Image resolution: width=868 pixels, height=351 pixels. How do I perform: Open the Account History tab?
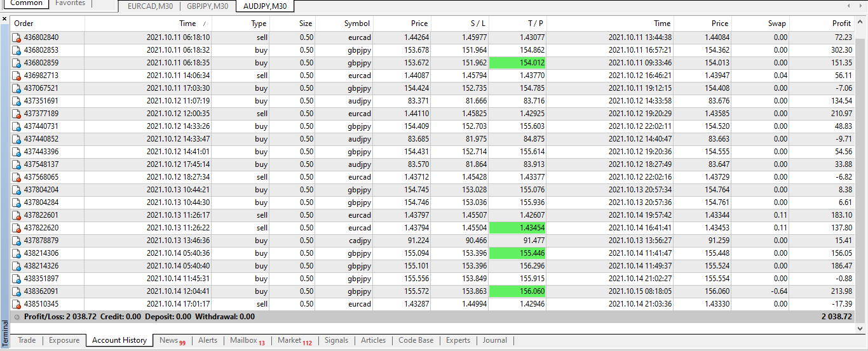click(119, 340)
